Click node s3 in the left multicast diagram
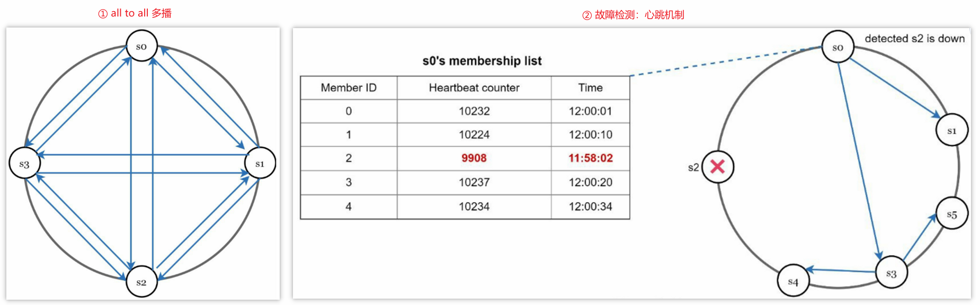This screenshot has width=980, height=305. click(25, 164)
